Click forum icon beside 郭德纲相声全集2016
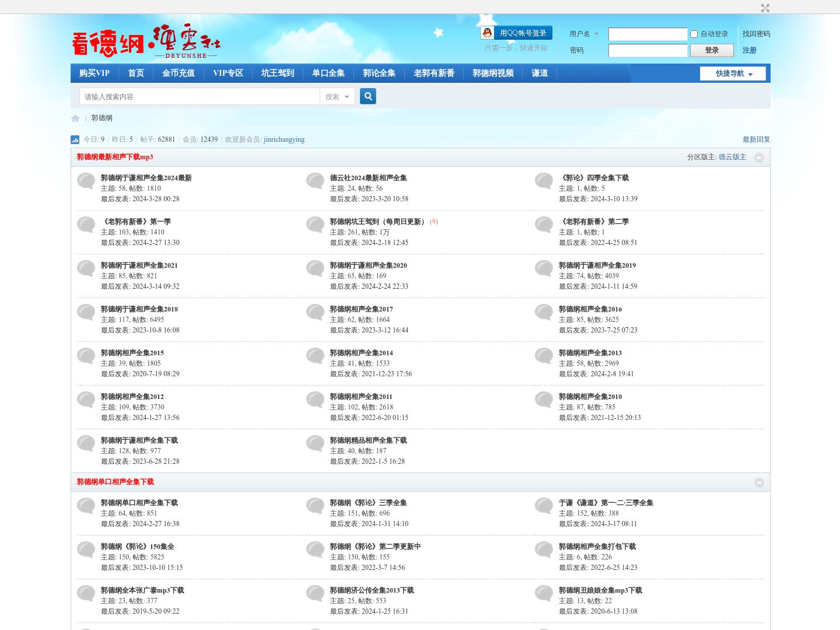The width and height of the screenshot is (840, 630). (x=544, y=312)
